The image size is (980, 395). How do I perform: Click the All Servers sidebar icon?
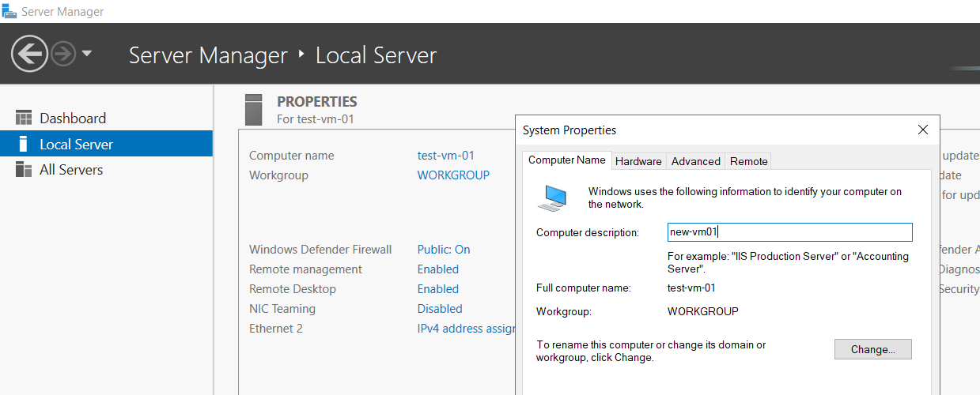23,169
